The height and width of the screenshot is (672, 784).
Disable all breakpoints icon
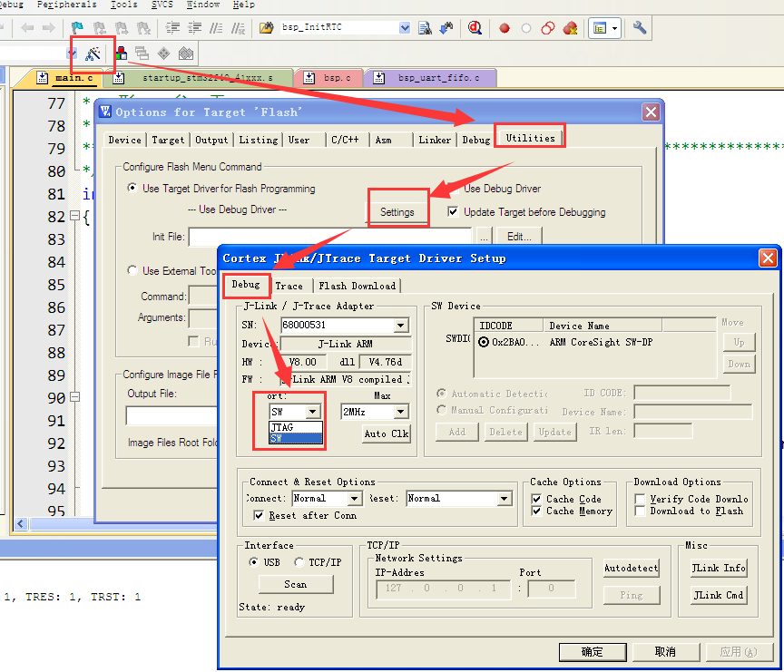(548, 28)
